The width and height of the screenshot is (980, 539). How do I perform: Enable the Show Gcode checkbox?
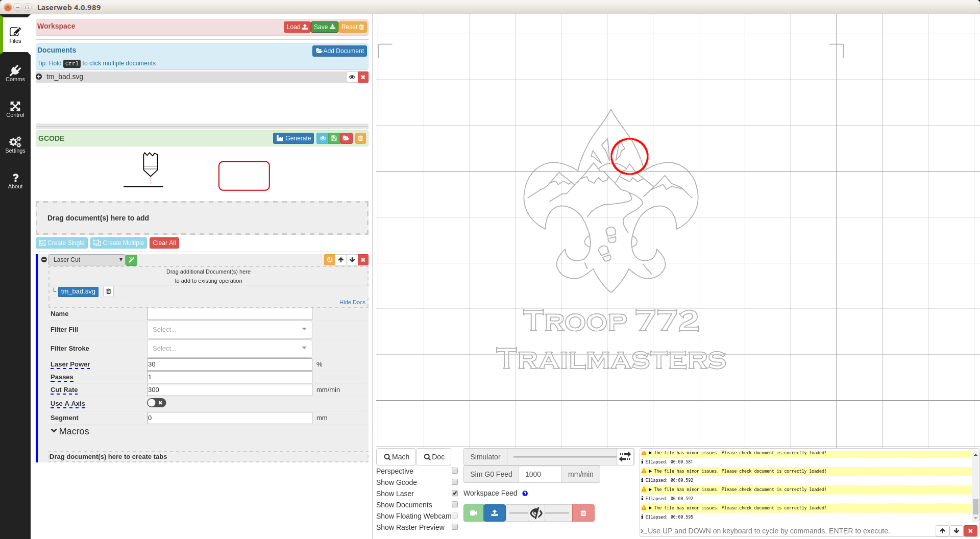455,482
